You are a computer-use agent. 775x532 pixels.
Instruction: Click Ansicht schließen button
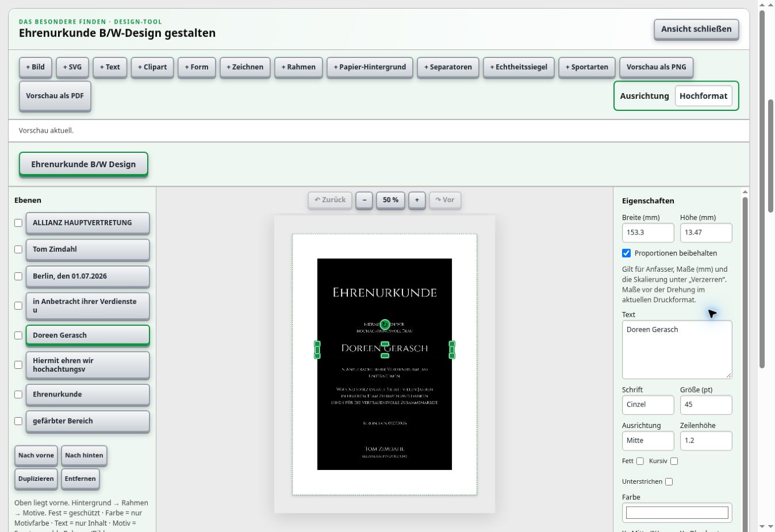[x=696, y=29]
